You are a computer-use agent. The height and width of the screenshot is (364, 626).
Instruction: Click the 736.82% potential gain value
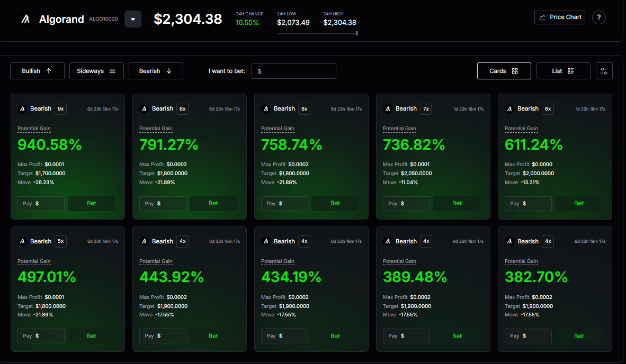[414, 144]
